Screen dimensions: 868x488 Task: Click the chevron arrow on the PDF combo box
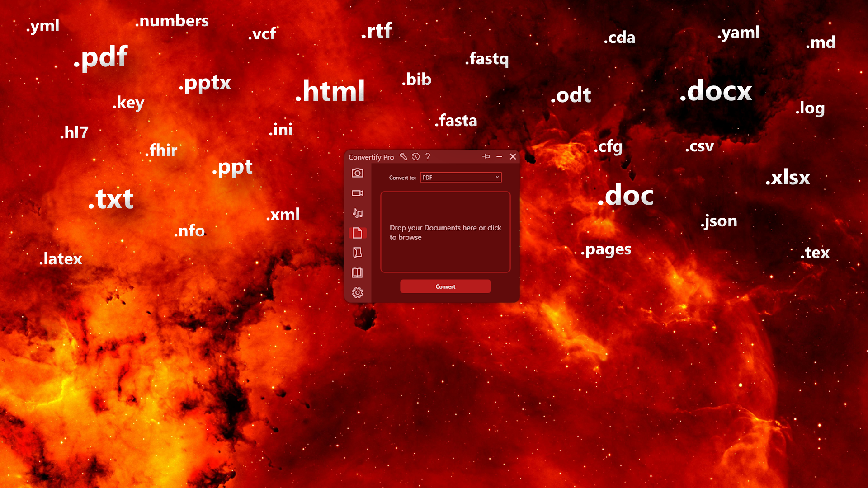497,177
